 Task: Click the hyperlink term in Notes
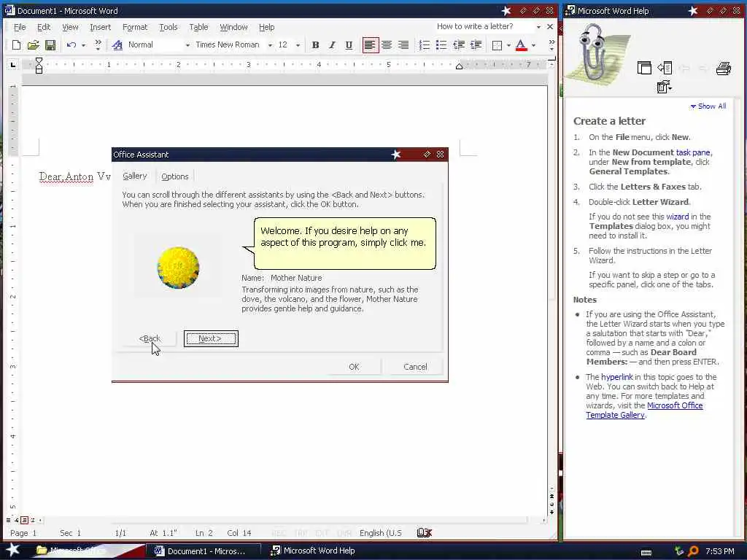617,377
